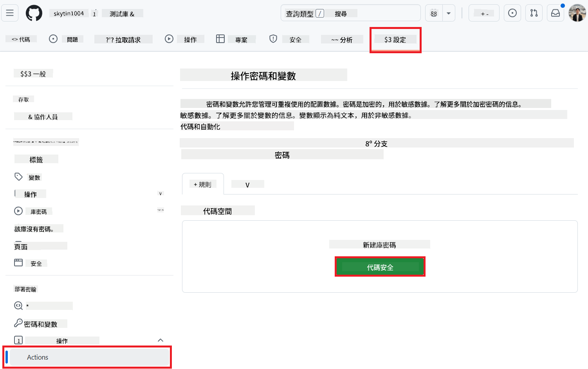Click the key icon beside 密碼和變數
588x369 pixels.
[x=18, y=323]
